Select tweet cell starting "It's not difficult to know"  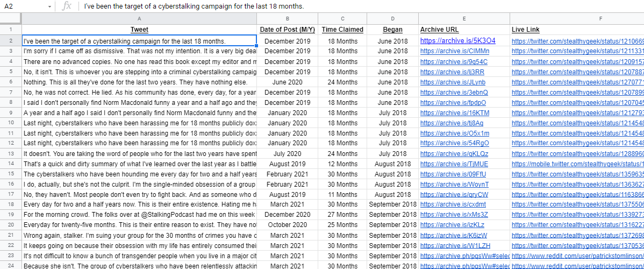click(x=139, y=256)
